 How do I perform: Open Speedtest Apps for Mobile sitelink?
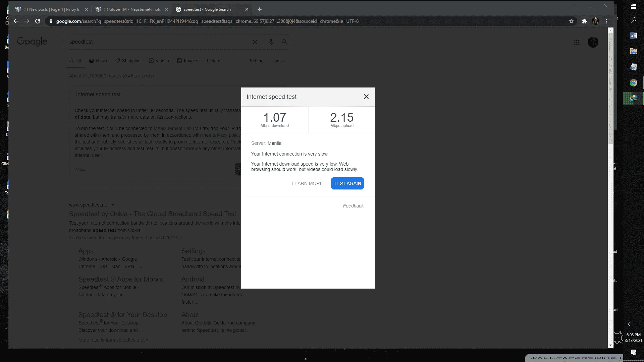pos(121,279)
